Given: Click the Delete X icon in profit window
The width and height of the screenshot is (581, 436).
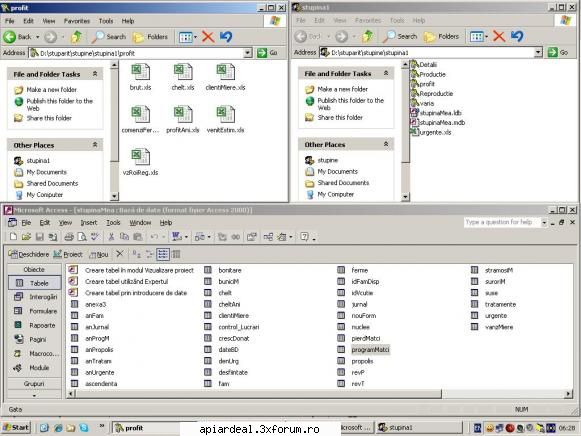Looking at the screenshot, I should (208, 37).
